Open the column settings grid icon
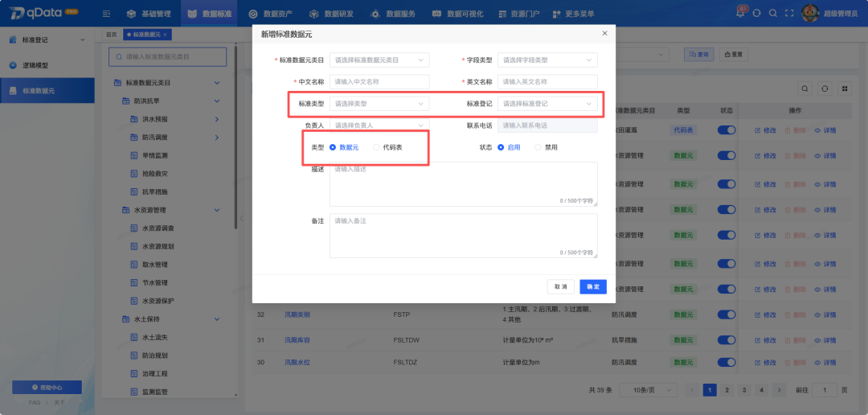 click(x=844, y=88)
